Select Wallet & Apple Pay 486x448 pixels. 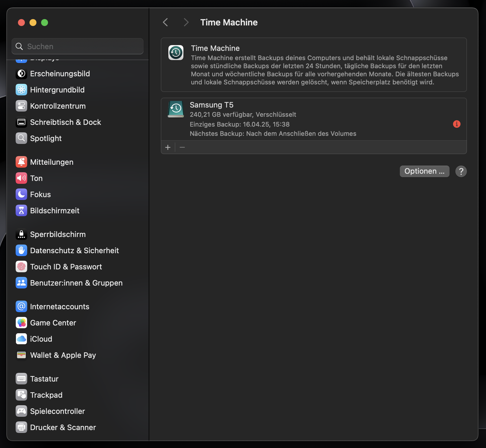point(63,355)
